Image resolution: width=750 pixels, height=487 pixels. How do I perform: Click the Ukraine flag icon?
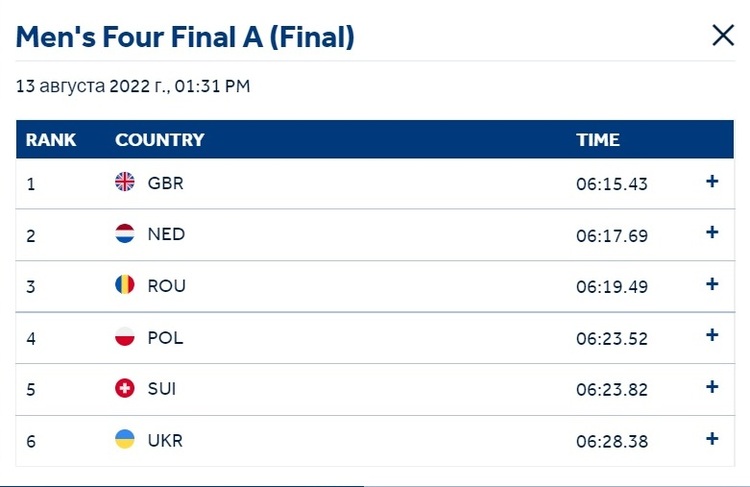pos(125,439)
